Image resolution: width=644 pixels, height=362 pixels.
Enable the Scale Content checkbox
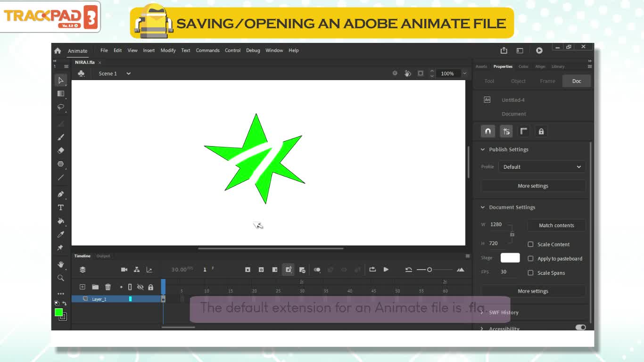(x=530, y=244)
